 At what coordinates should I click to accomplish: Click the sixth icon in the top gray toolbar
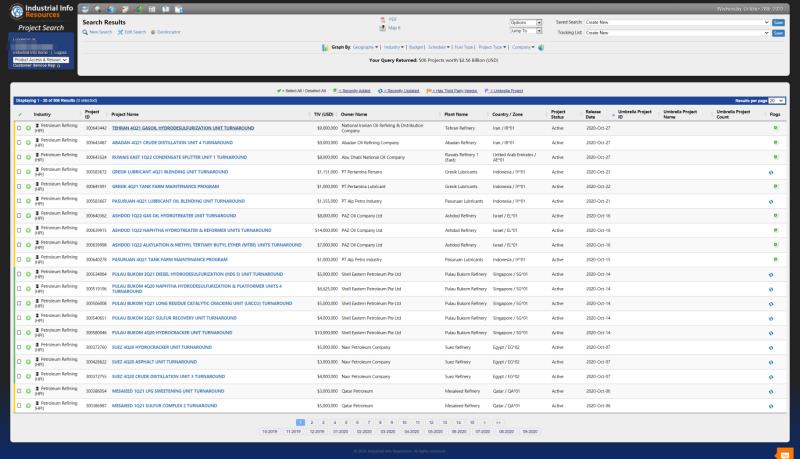152,9
